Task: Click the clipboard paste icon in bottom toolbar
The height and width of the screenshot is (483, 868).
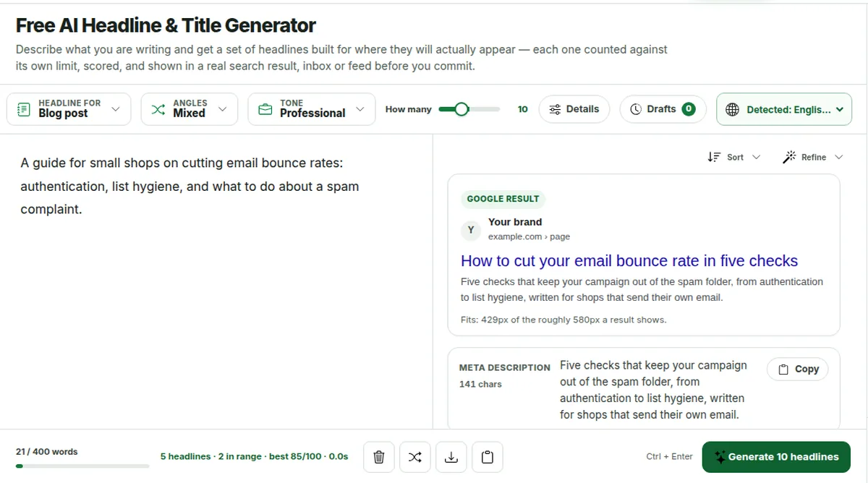Action: pyautogui.click(x=488, y=457)
